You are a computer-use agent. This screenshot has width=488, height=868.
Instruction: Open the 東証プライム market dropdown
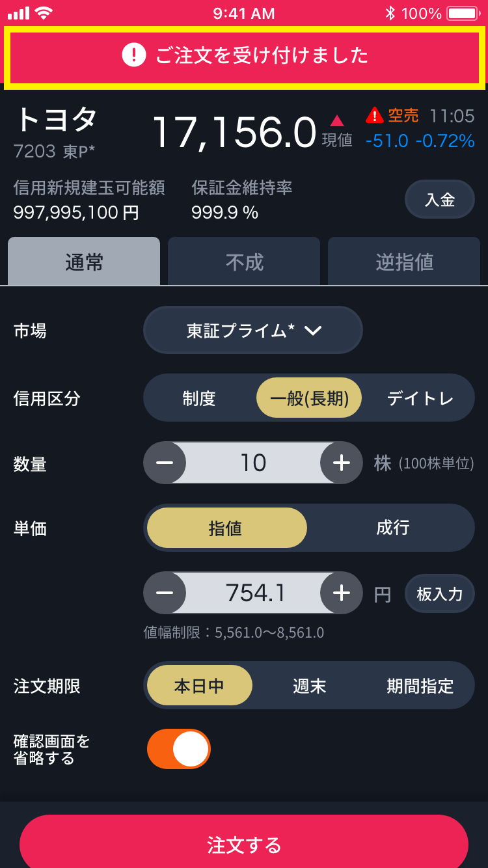coord(253,331)
